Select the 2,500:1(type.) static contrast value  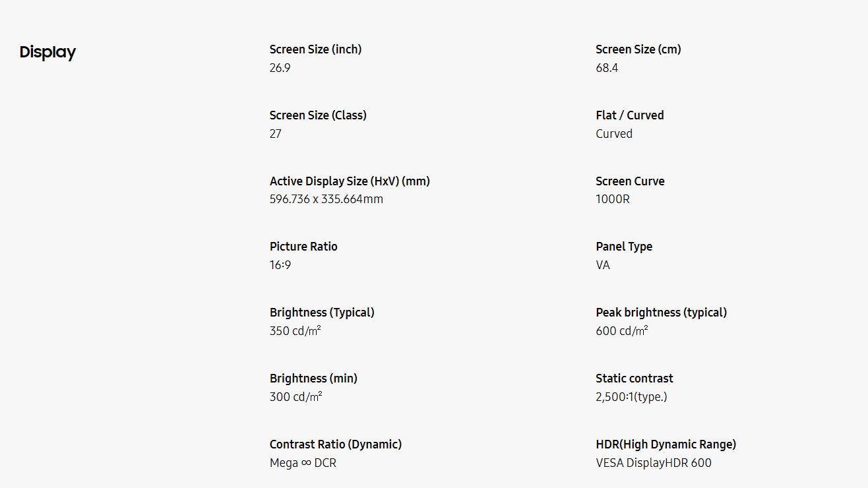(x=631, y=397)
